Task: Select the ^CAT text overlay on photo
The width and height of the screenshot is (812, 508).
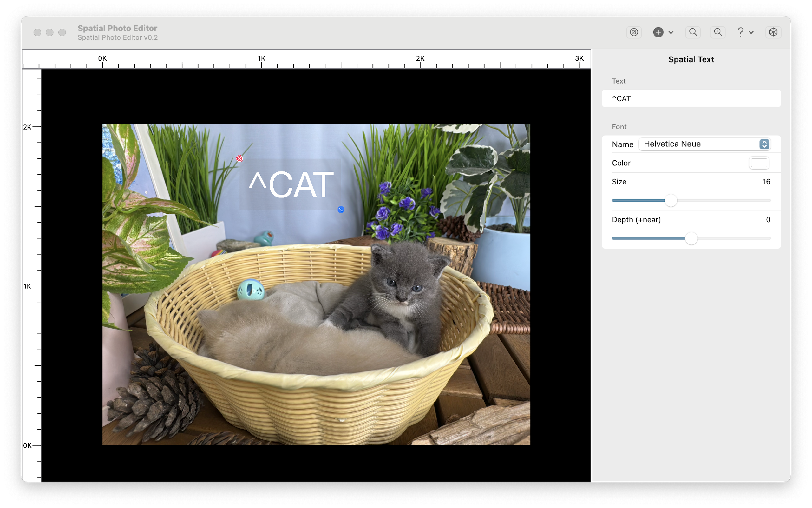Action: tap(291, 184)
